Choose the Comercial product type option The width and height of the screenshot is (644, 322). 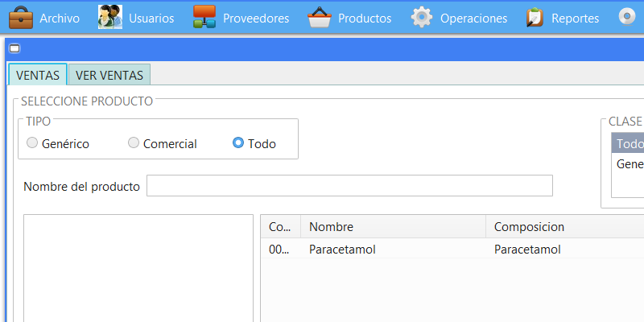tap(134, 143)
